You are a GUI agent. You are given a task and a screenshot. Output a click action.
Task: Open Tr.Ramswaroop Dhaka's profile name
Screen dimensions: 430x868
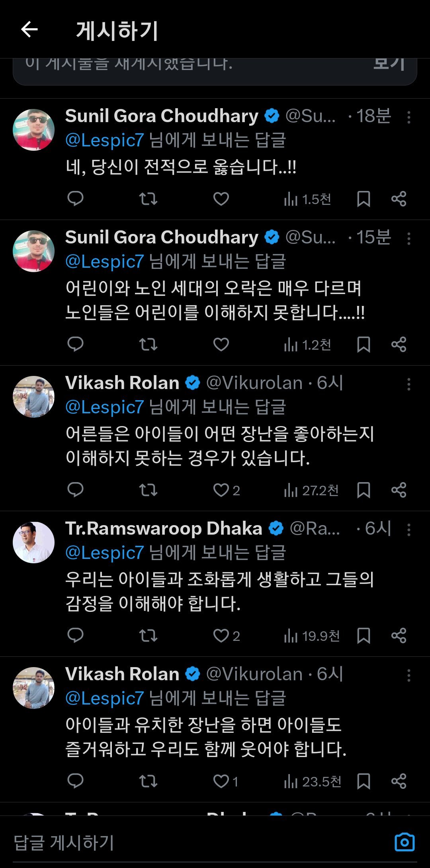point(164,529)
